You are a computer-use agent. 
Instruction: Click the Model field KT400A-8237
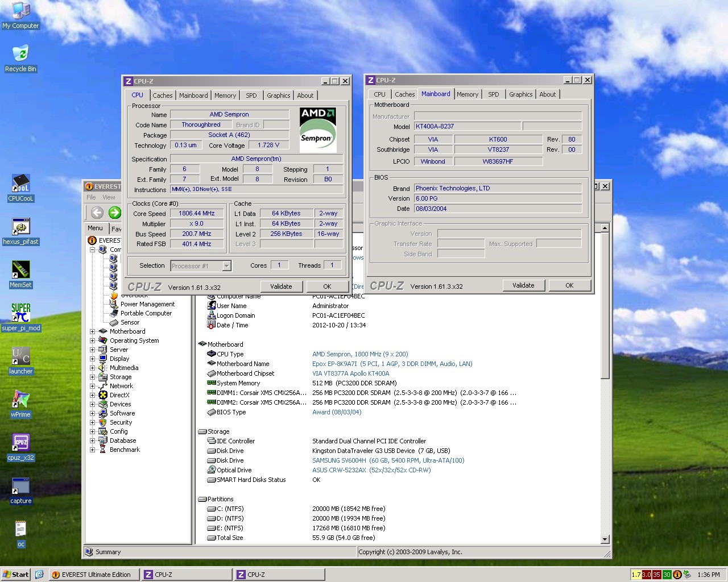coord(467,126)
